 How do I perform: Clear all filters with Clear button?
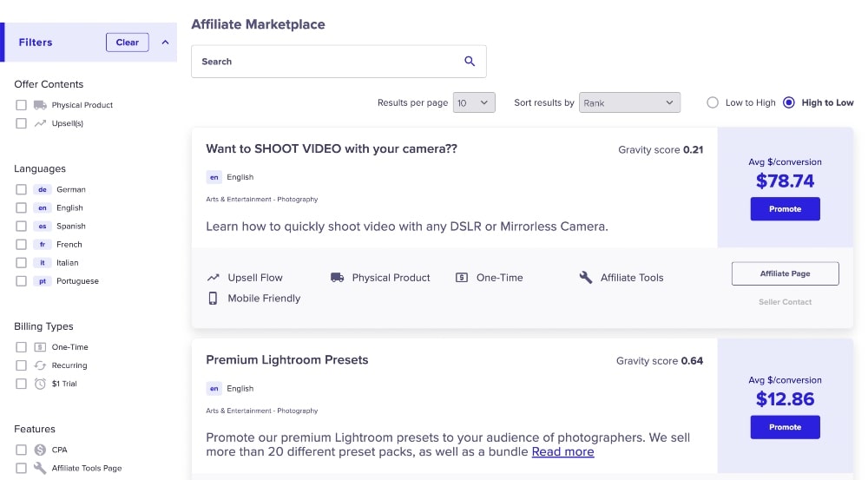128,43
